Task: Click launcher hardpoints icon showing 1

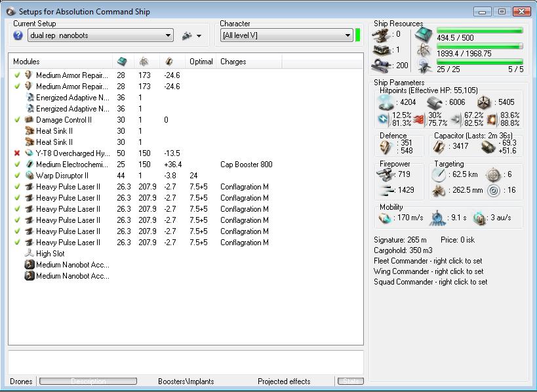Action: (x=381, y=50)
